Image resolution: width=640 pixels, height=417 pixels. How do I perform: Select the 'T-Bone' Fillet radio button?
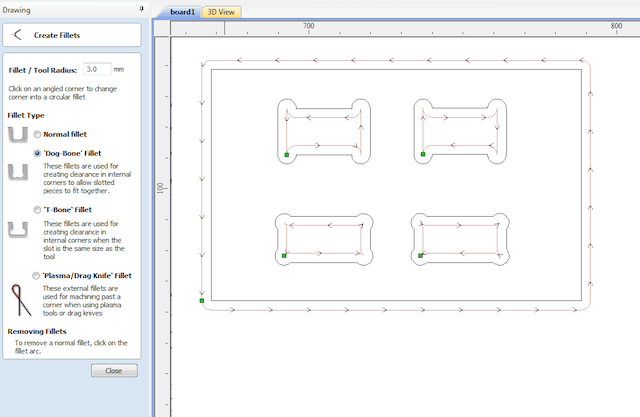click(x=37, y=210)
